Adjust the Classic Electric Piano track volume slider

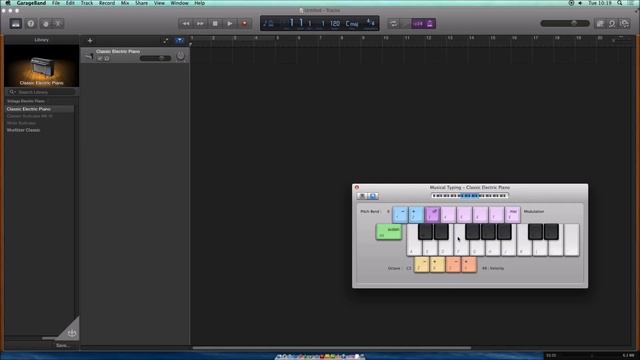(x=155, y=58)
